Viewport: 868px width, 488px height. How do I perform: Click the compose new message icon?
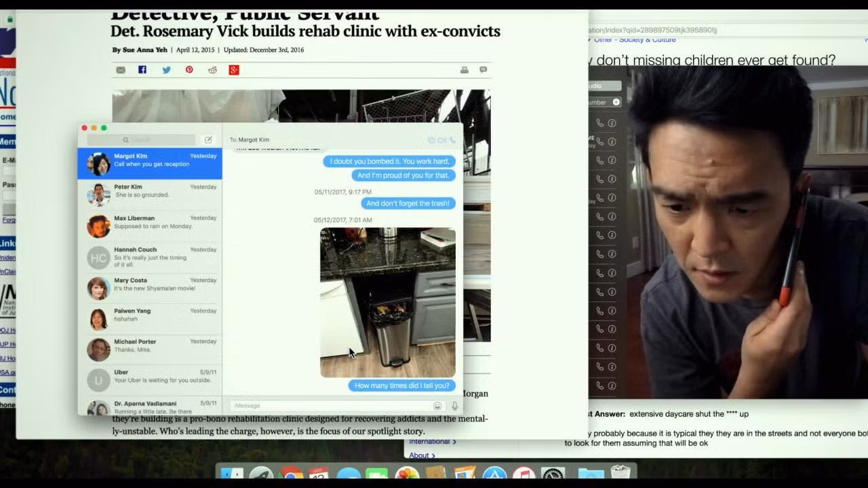point(208,140)
